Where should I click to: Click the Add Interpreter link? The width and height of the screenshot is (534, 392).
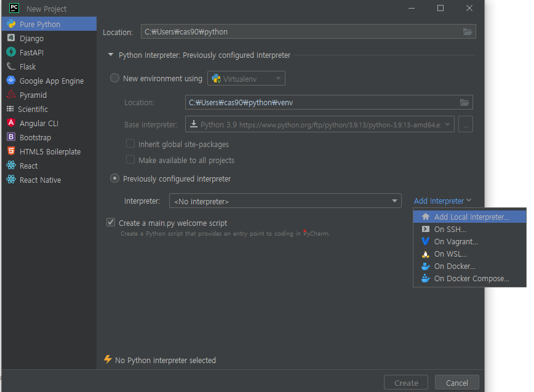[x=439, y=201]
